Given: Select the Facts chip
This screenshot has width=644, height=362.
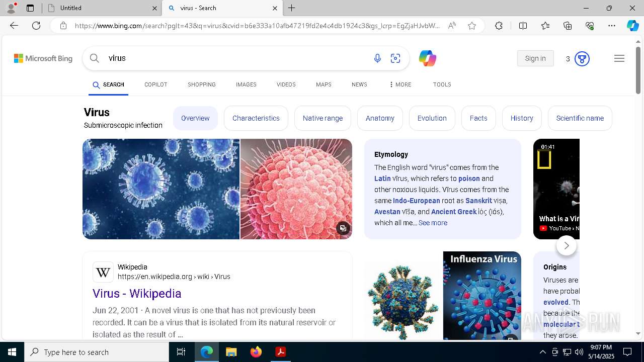Looking at the screenshot, I should pos(478,118).
